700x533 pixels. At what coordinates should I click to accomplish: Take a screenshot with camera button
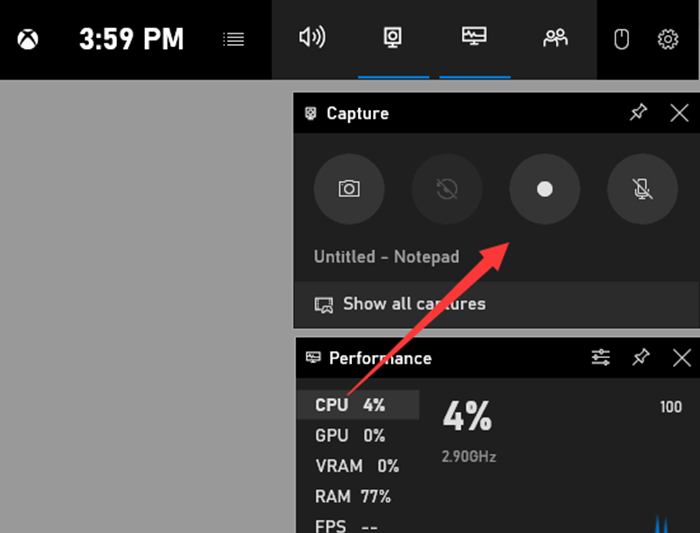point(349,189)
